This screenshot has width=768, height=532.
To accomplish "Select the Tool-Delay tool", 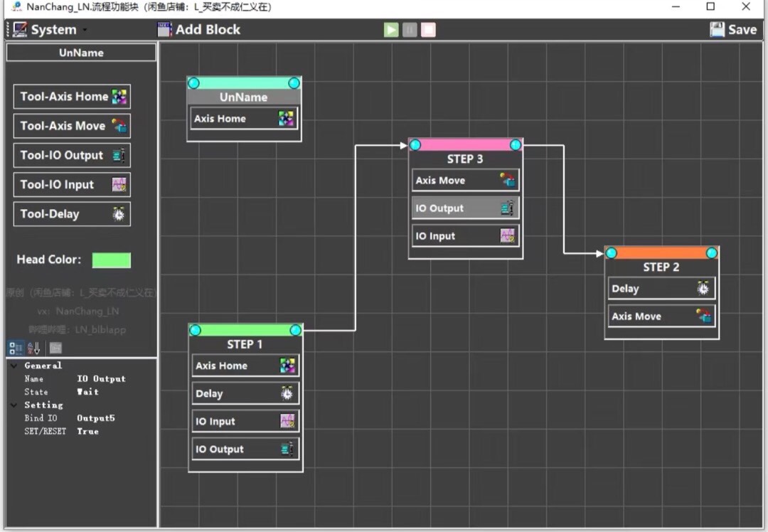I will (x=72, y=214).
